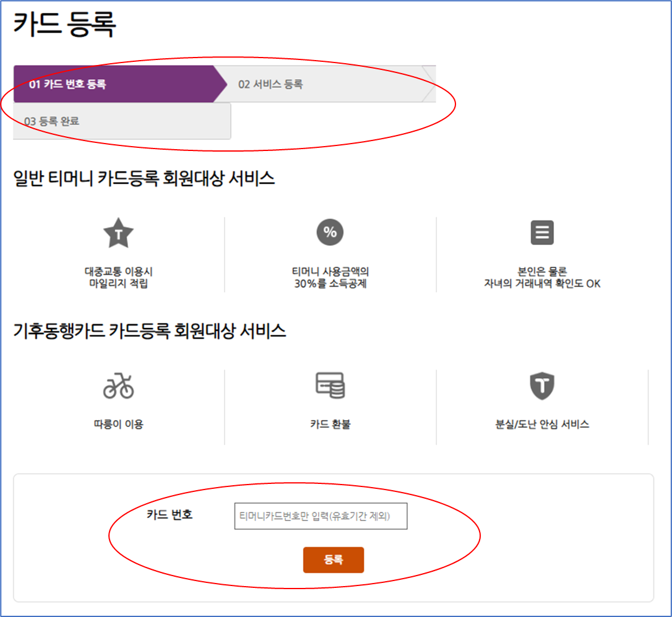This screenshot has width=672, height=617.
Task: Click the 기후동행카드 카드등록 회원대상 서비스 heading
Action: click(x=150, y=330)
